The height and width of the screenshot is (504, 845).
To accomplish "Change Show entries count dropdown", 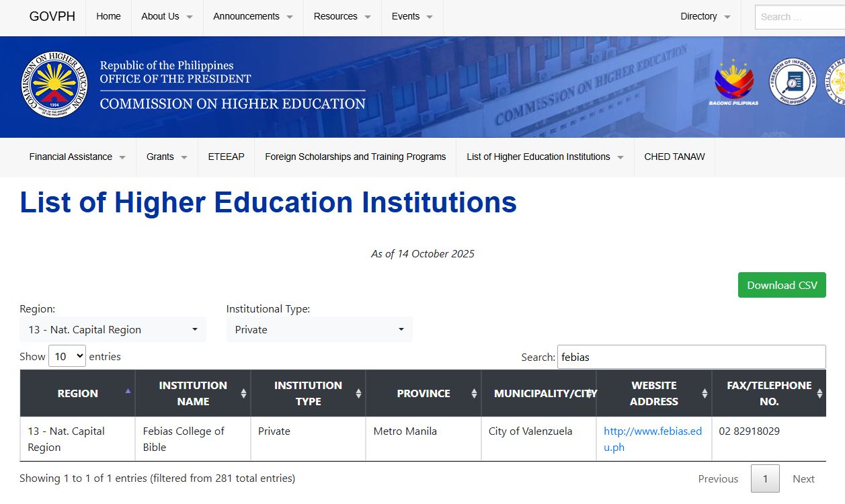I will click(x=67, y=356).
